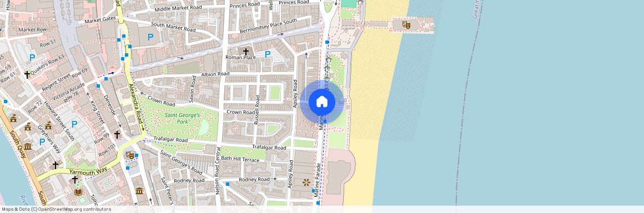
Task: Select the Greyfriars Way label
Action: click(x=49, y=140)
